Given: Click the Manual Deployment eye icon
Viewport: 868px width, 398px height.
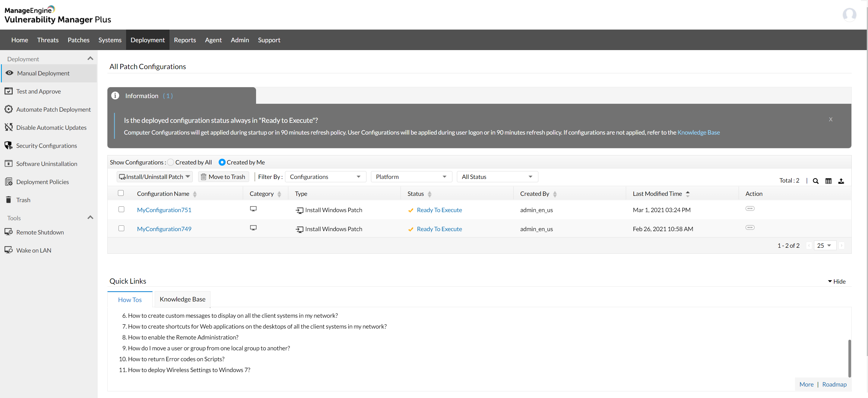Looking at the screenshot, I should click(x=9, y=73).
